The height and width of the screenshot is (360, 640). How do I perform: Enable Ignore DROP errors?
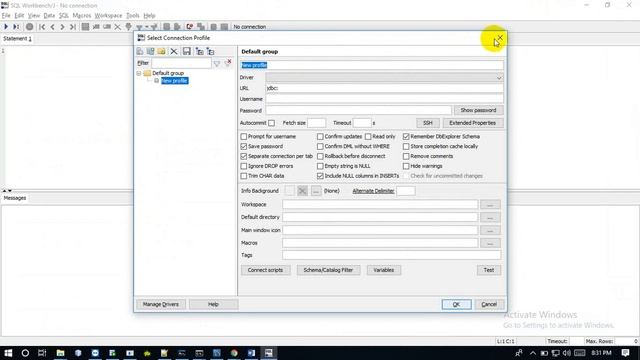pyautogui.click(x=244, y=166)
